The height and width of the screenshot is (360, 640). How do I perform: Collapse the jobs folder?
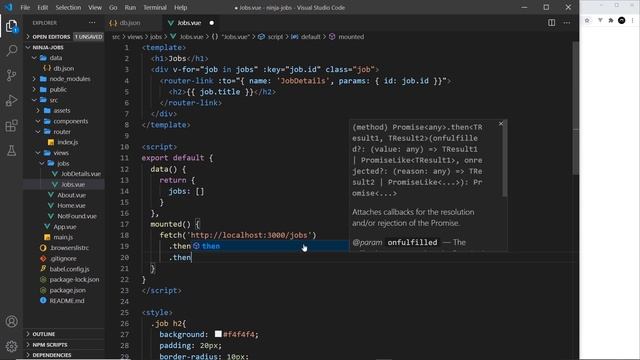click(63, 163)
